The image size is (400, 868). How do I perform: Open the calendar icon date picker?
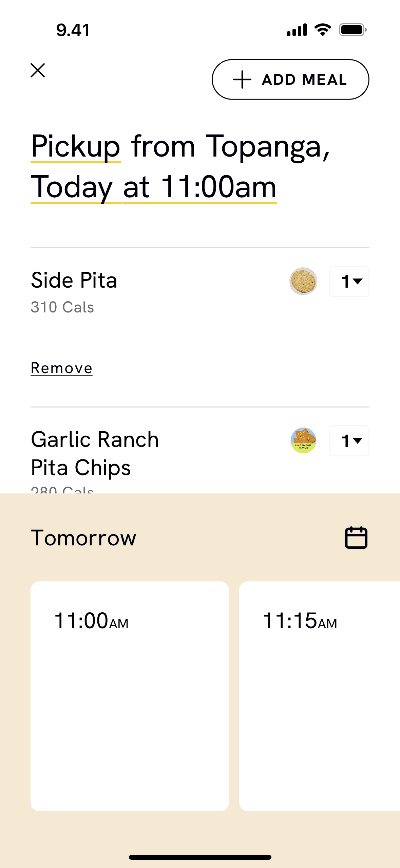[356, 538]
